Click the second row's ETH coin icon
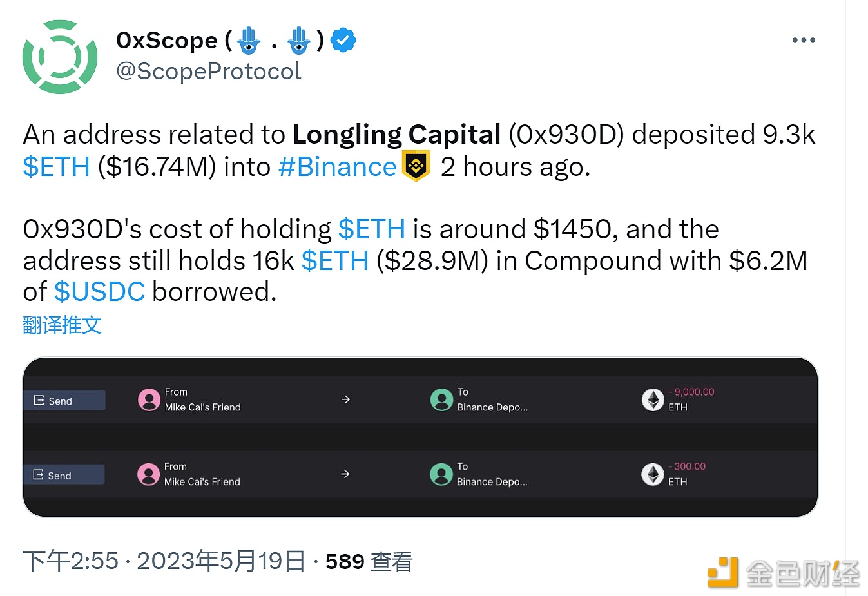The height and width of the screenshot is (596, 868). pyautogui.click(x=652, y=474)
